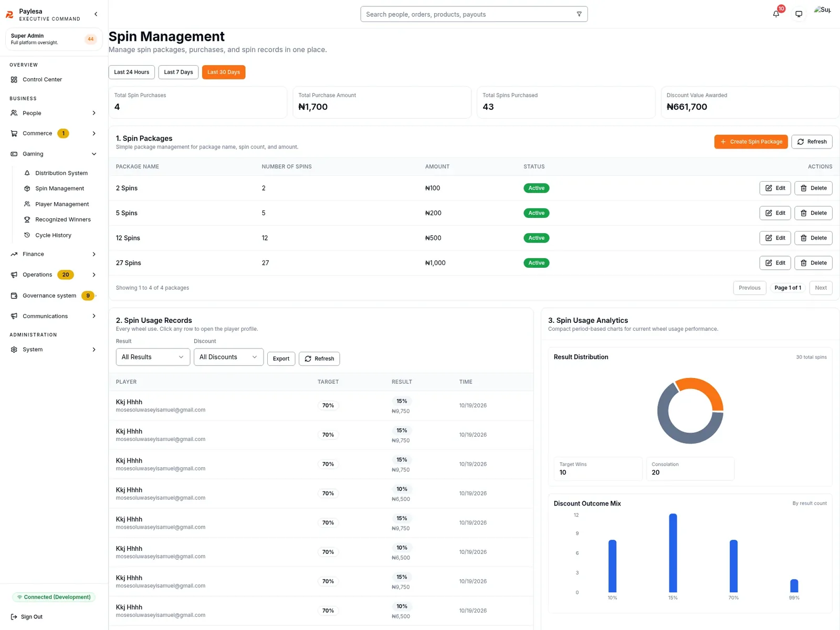Viewport: 840px width, 630px height.
Task: Select the Last 24 Hours filter
Action: [x=132, y=72]
